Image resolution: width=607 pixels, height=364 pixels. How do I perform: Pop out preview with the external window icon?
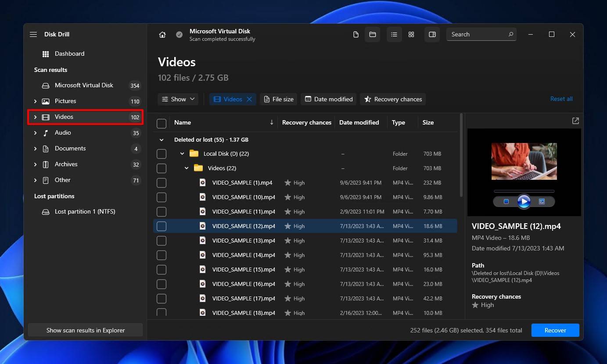click(x=575, y=121)
